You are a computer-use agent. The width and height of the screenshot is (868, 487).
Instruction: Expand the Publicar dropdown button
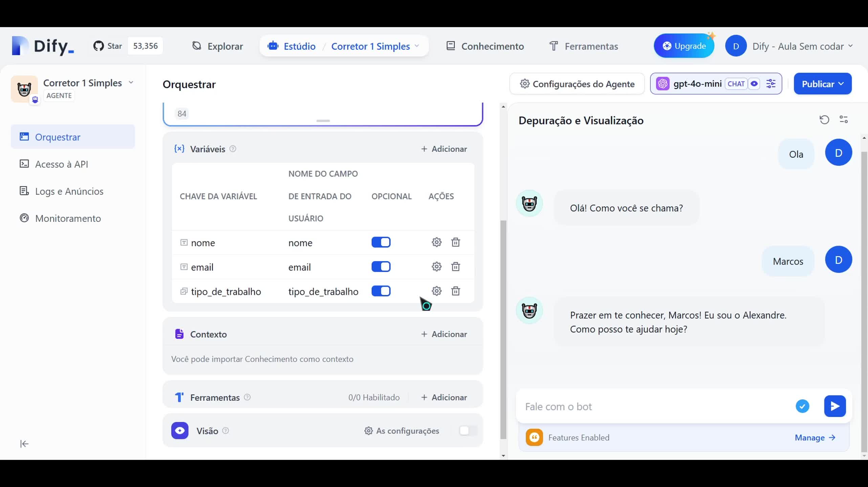click(822, 84)
